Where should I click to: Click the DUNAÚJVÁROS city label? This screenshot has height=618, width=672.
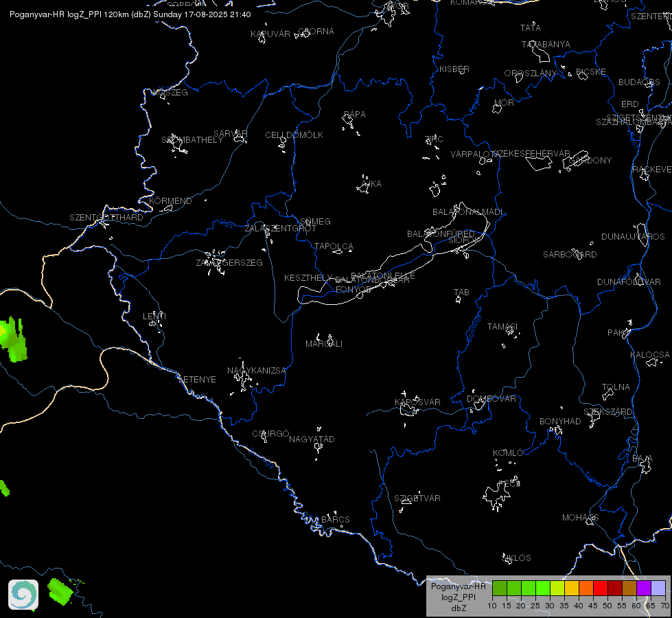[x=633, y=236]
